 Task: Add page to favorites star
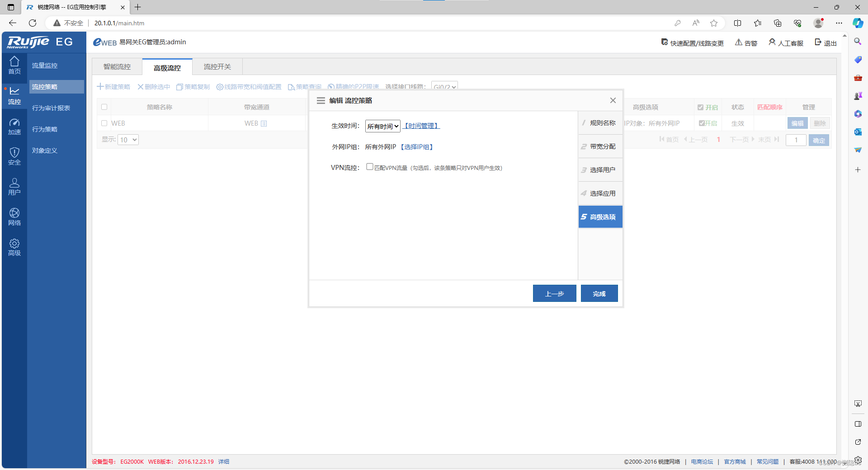click(714, 23)
